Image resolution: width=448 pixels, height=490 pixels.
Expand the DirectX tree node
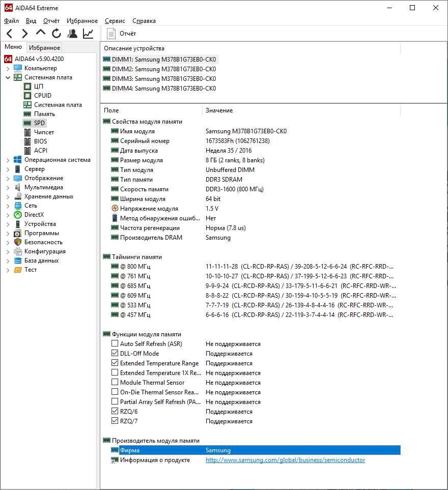(x=8, y=215)
